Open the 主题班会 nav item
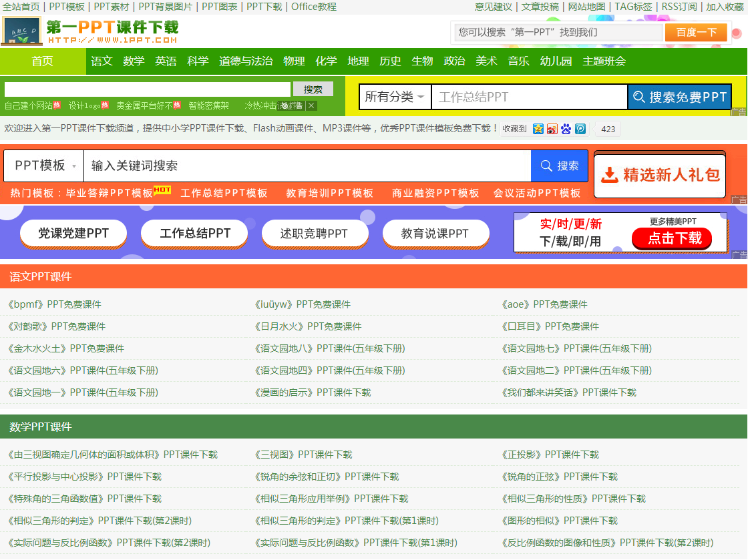Image resolution: width=748 pixels, height=560 pixels. 604,61
